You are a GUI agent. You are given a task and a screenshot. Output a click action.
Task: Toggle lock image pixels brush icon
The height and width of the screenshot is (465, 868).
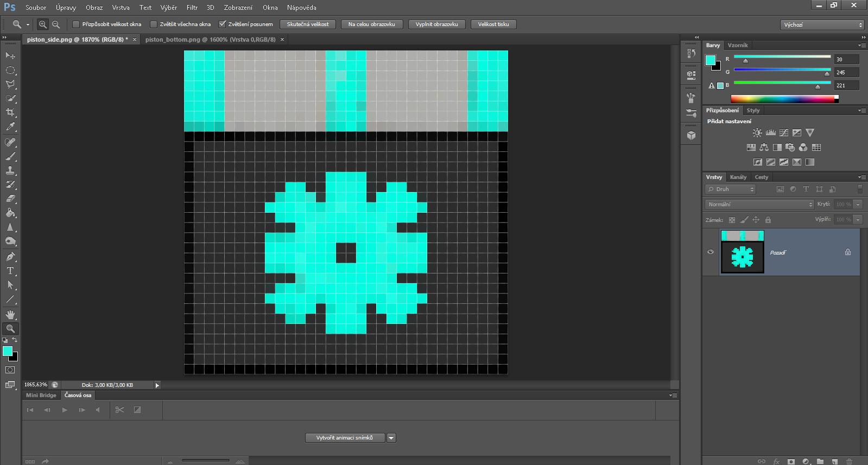tap(744, 220)
